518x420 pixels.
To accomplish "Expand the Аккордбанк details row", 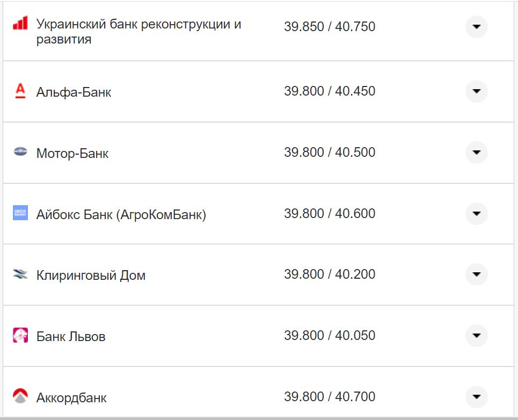I will coord(476,396).
